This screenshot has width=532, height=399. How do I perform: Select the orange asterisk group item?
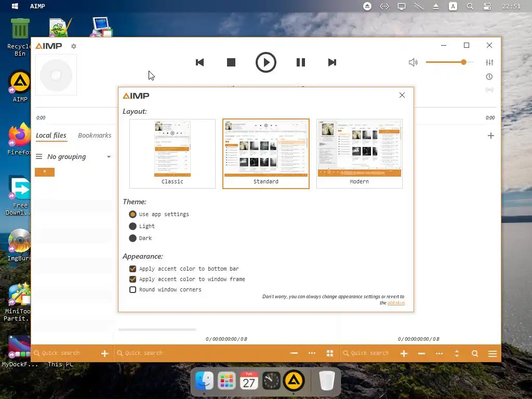pyautogui.click(x=45, y=172)
